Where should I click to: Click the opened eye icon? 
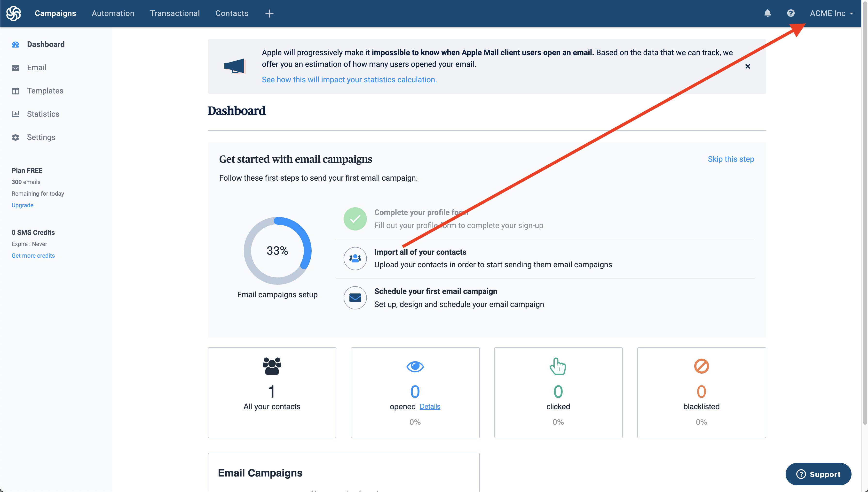(x=415, y=366)
